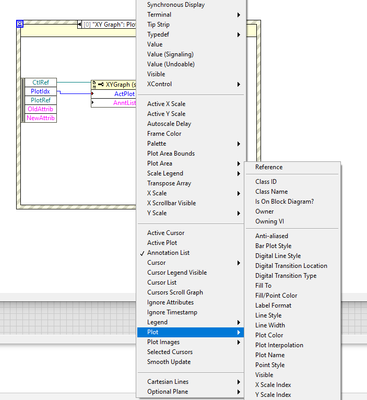Image resolution: width=367 pixels, height=400 pixels.
Task: Select the Value property
Action: [x=191, y=44]
